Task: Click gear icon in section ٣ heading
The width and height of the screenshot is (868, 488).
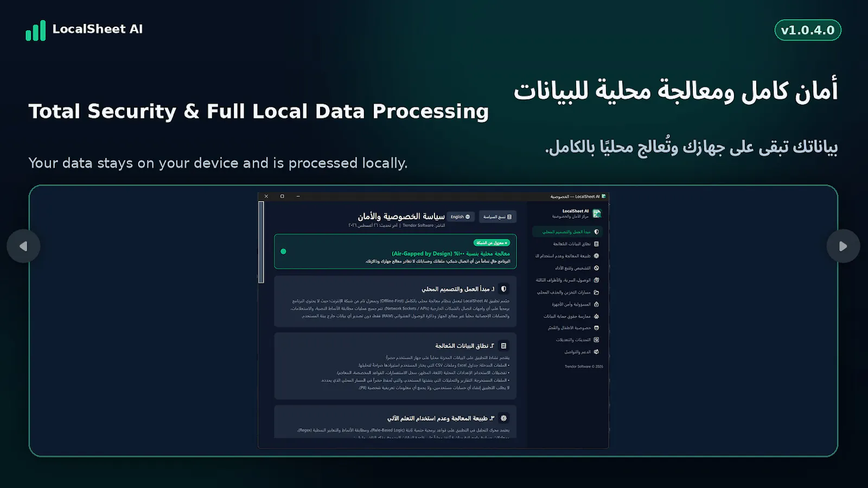Action: [503, 418]
